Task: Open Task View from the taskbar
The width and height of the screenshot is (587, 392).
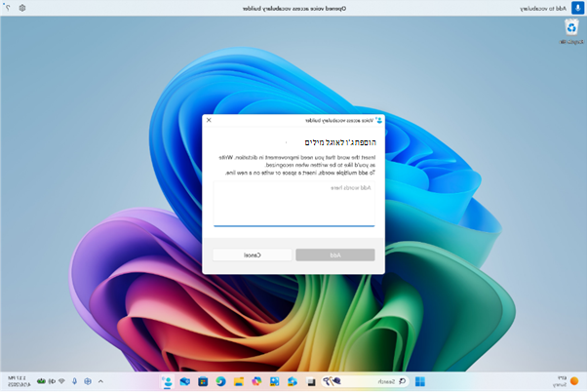Action: pyautogui.click(x=311, y=381)
